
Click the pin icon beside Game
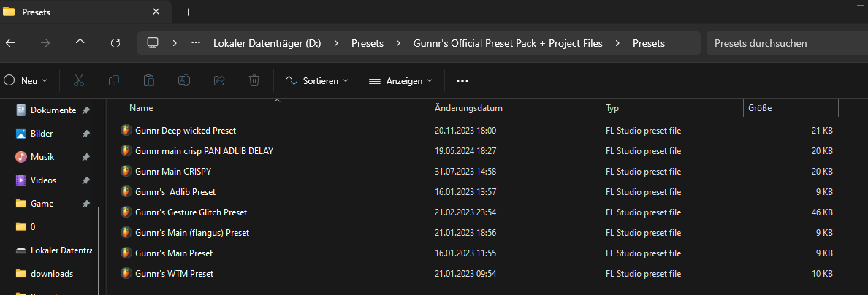click(x=85, y=204)
